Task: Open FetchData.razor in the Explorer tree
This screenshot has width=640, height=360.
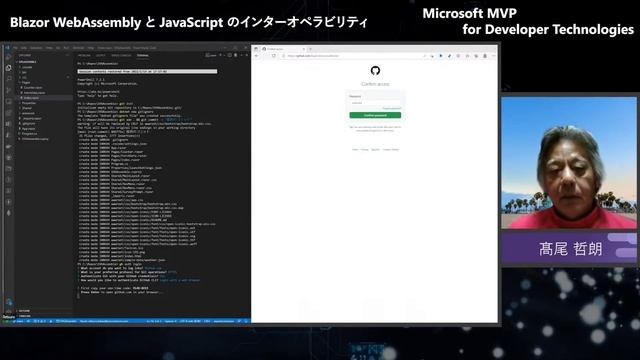Action: point(34,93)
